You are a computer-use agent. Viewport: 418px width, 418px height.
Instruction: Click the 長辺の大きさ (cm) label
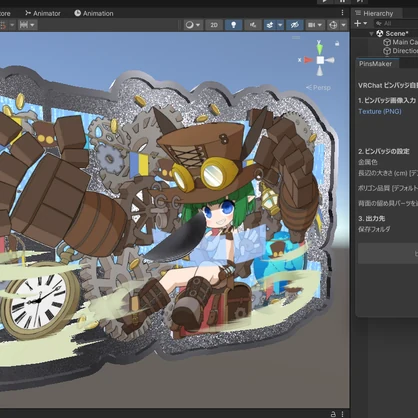click(383, 173)
